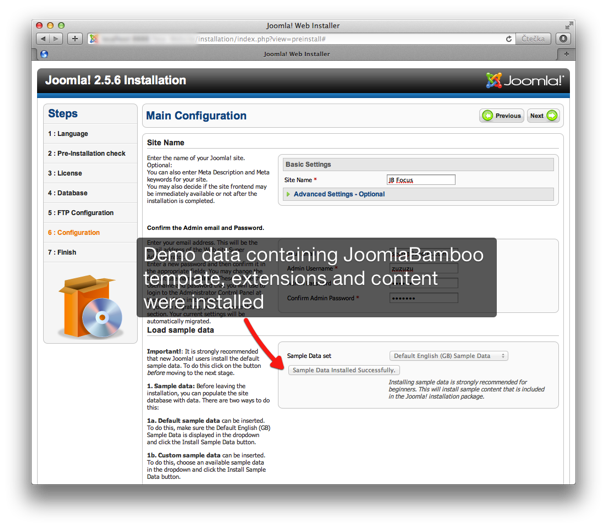This screenshot has height=528, width=607.
Task: Open the downloads icon in the toolbar
Action: click(563, 38)
